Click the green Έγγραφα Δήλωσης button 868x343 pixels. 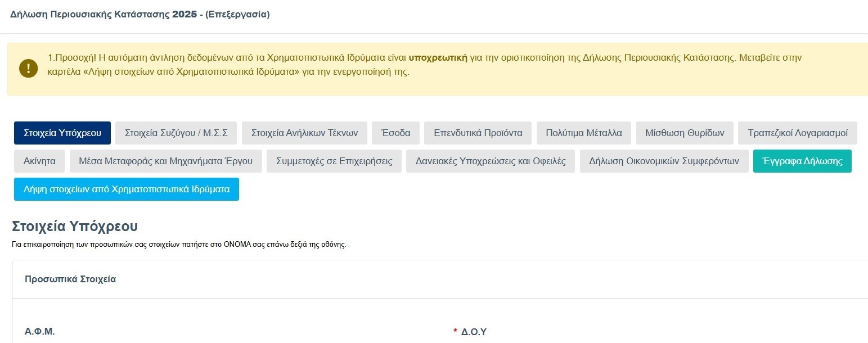pyautogui.click(x=802, y=161)
